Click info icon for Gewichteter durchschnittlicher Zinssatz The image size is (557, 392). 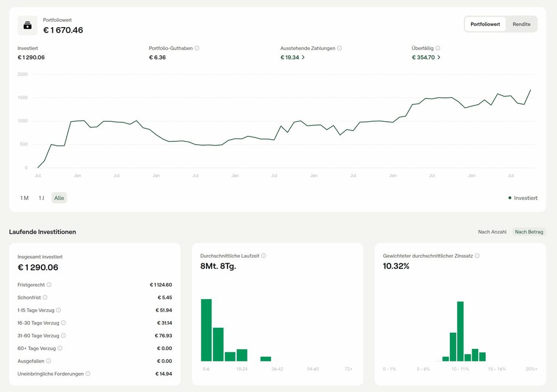point(477,256)
